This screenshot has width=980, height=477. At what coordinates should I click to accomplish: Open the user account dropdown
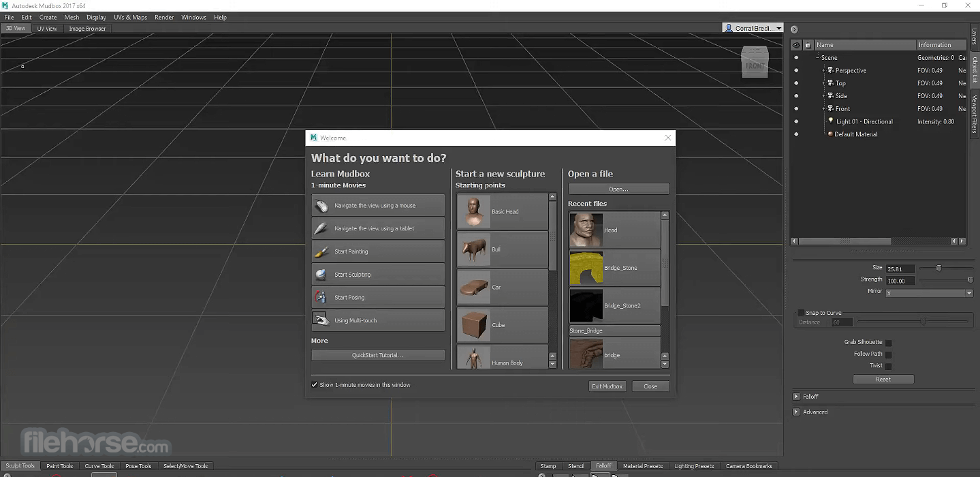tap(753, 28)
